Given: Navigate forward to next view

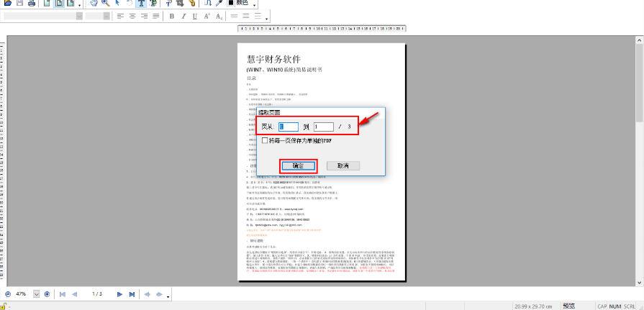Looking at the screenshot, I should [x=159, y=294].
